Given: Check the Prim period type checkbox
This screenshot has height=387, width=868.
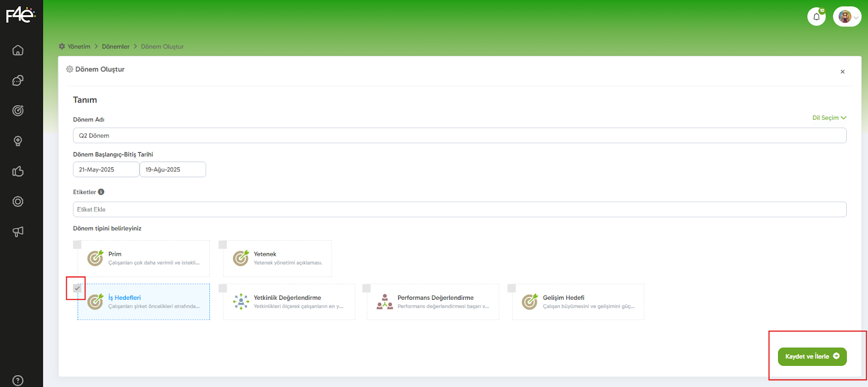Looking at the screenshot, I should point(77,245).
